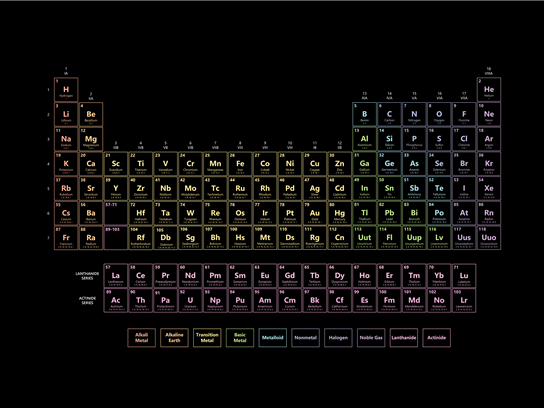Open the 57-71 lanthanide placeholder cell
This screenshot has width=544, height=408.
(116, 213)
